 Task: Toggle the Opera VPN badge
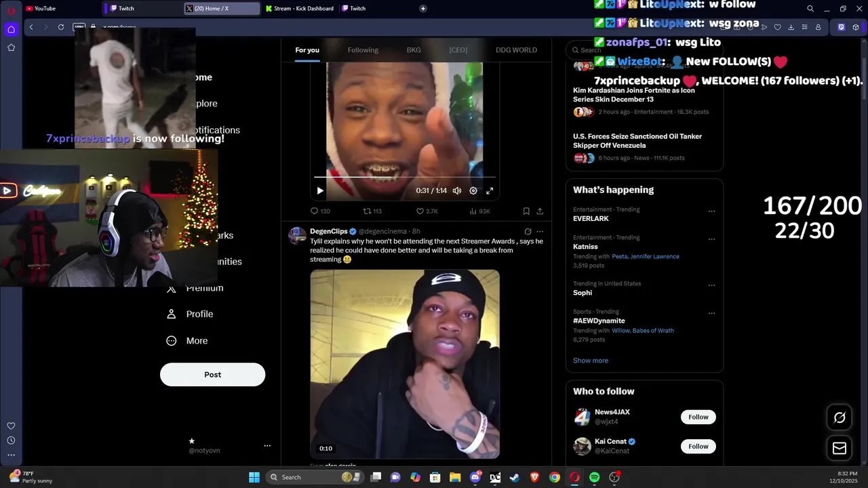click(x=79, y=27)
